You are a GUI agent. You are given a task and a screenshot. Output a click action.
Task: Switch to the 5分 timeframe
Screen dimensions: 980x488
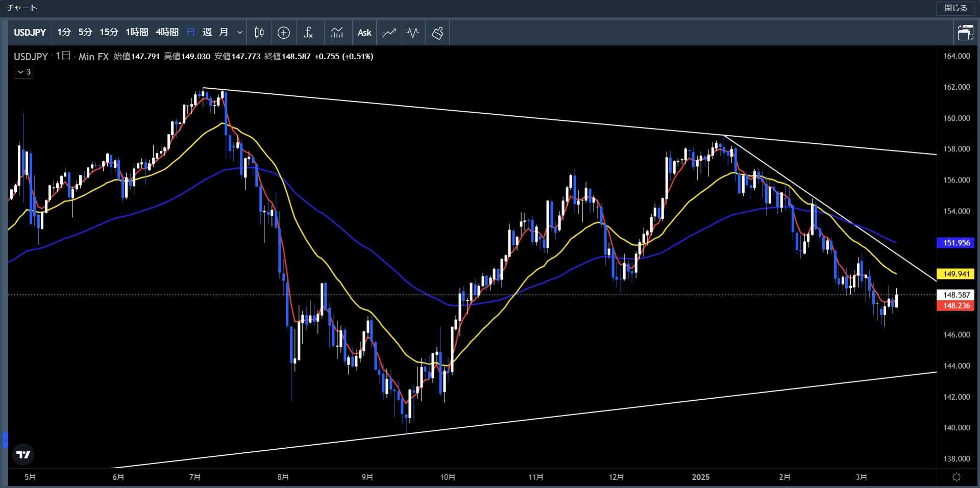pyautogui.click(x=85, y=32)
